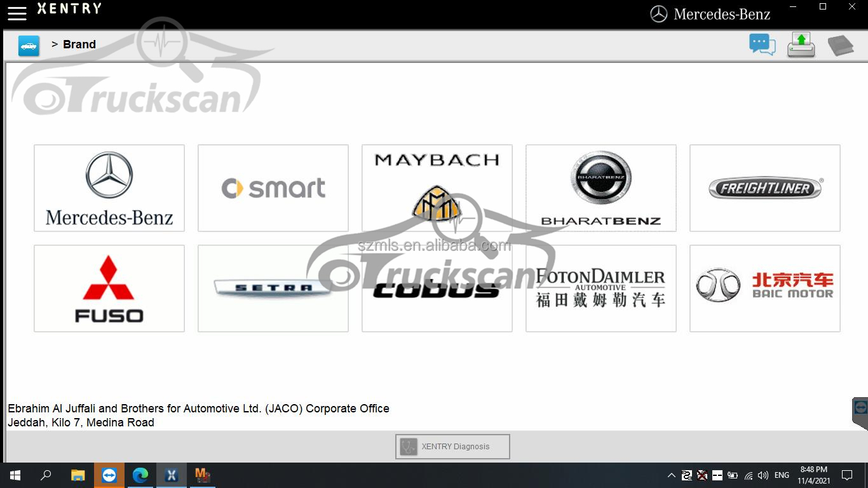Switch to XENTRY app in taskbar
This screenshot has width=868, height=488.
[x=172, y=475]
